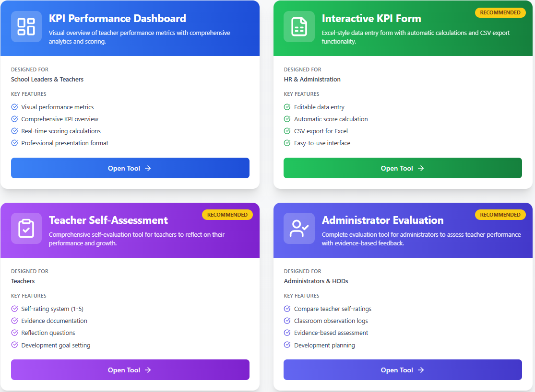Image resolution: width=535 pixels, height=392 pixels.
Task: Click the checkmark beside Classroom observation logs
Action: pyautogui.click(x=287, y=321)
